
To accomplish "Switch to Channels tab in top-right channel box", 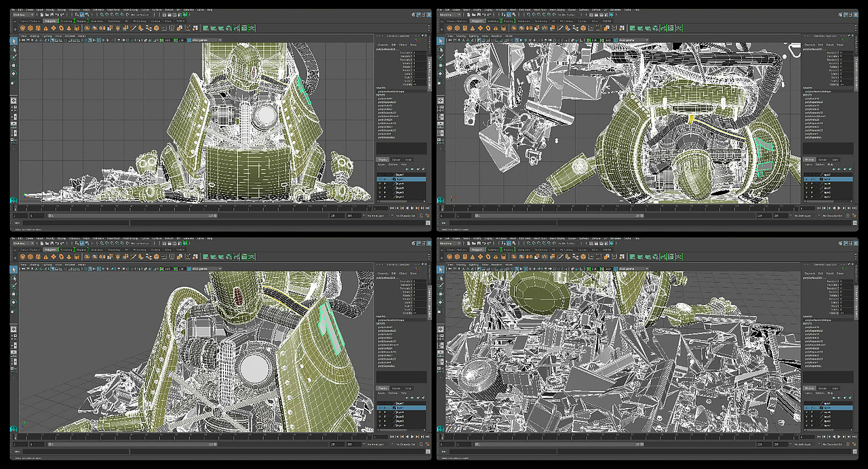I will point(808,45).
